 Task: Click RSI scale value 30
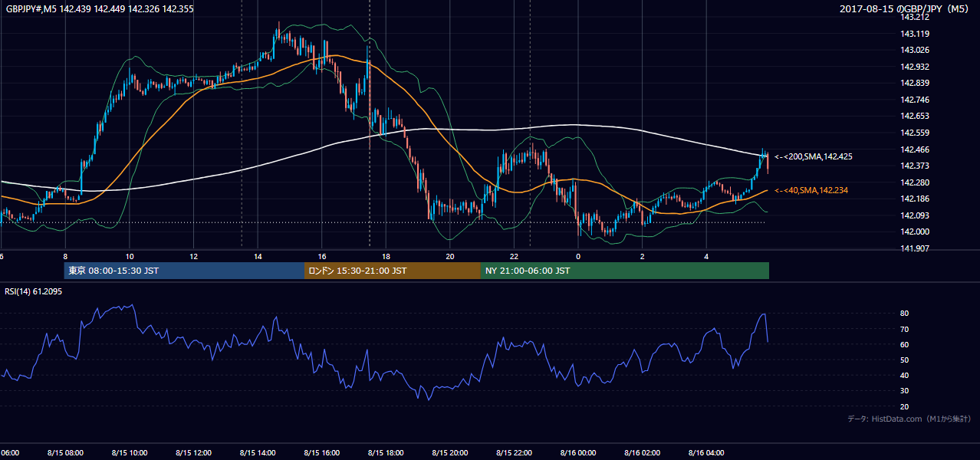tap(905, 391)
